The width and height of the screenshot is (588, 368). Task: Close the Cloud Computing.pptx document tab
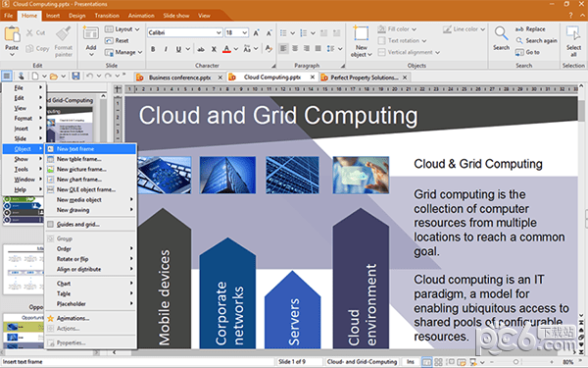pyautogui.click(x=313, y=77)
